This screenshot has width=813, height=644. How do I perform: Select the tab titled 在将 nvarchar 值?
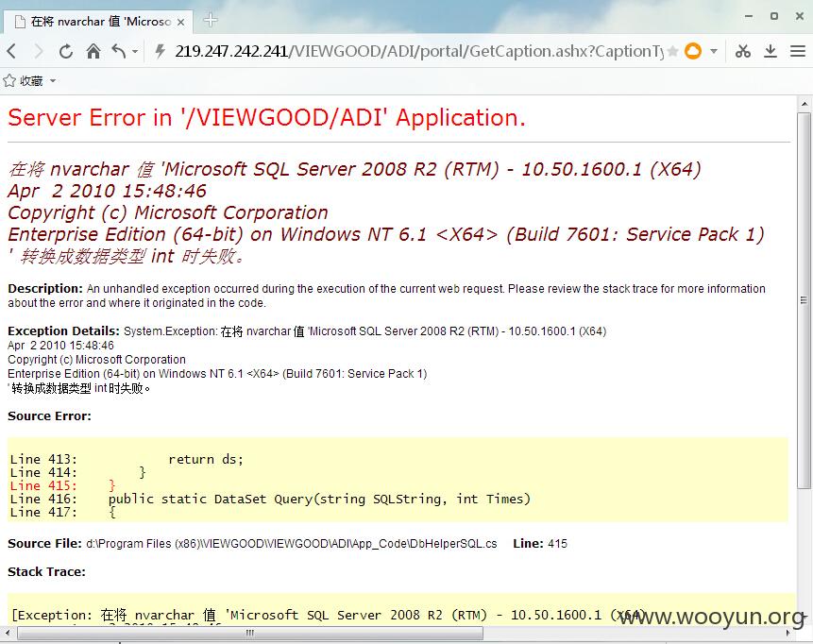97,22
